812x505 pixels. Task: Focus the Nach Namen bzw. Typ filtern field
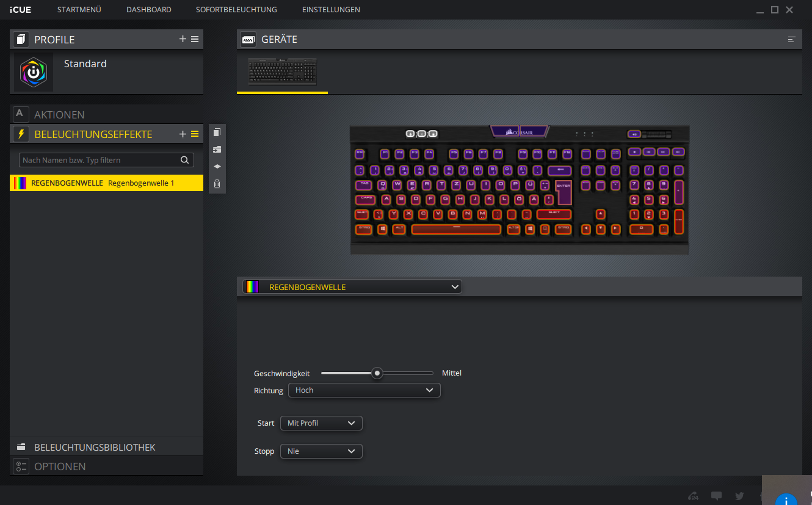click(x=106, y=160)
